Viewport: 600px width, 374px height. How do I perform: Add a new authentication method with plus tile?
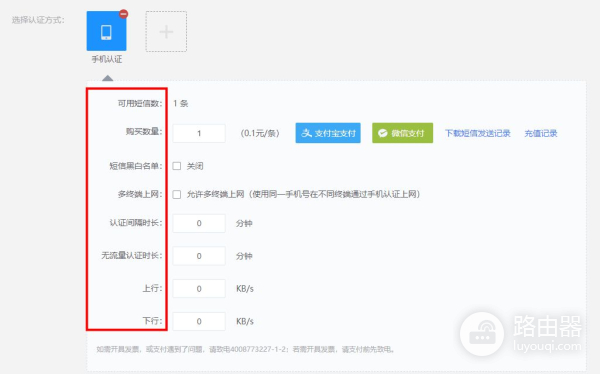(x=166, y=31)
